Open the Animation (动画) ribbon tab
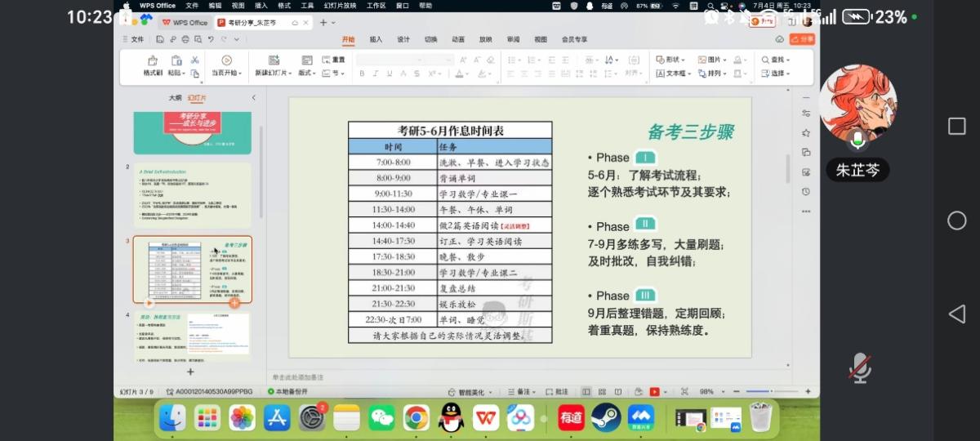 [x=458, y=39]
